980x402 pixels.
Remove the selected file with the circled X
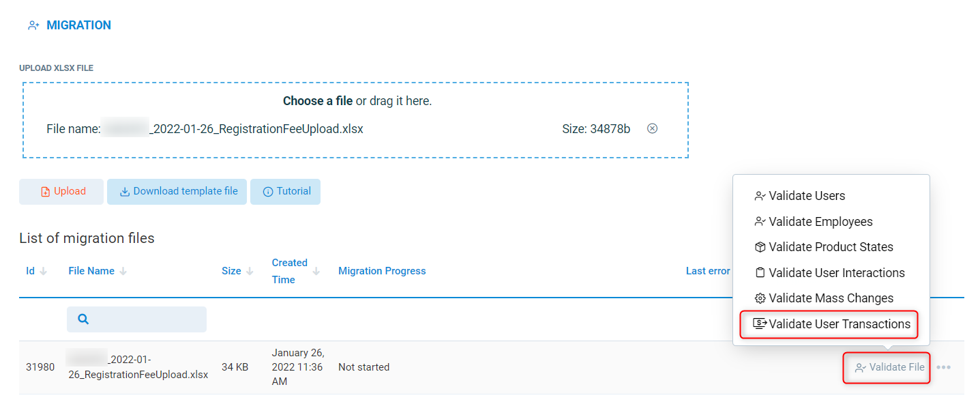click(x=652, y=128)
